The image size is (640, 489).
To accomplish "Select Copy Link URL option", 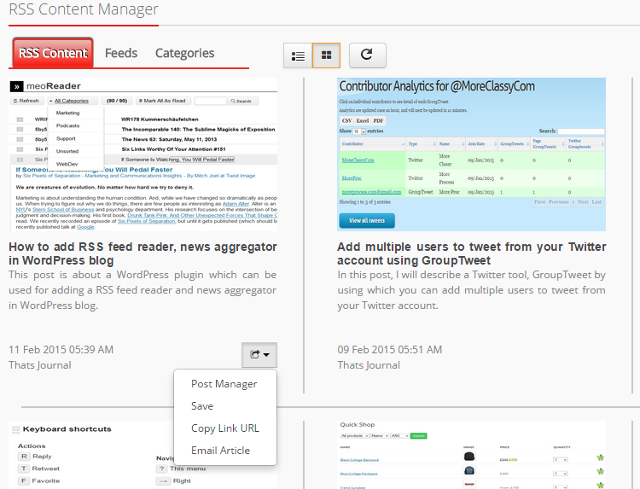I will pyautogui.click(x=225, y=428).
